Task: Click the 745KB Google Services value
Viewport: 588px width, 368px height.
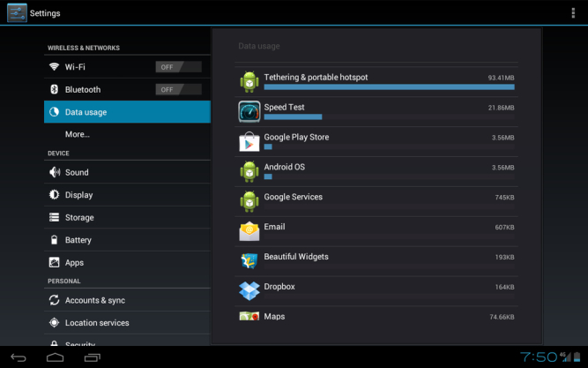Action: tap(504, 197)
